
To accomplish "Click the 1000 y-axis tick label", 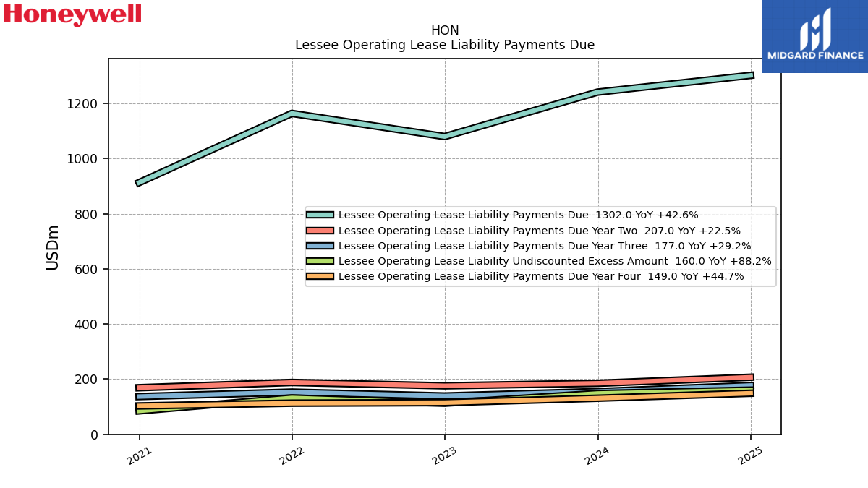I will (x=82, y=158).
